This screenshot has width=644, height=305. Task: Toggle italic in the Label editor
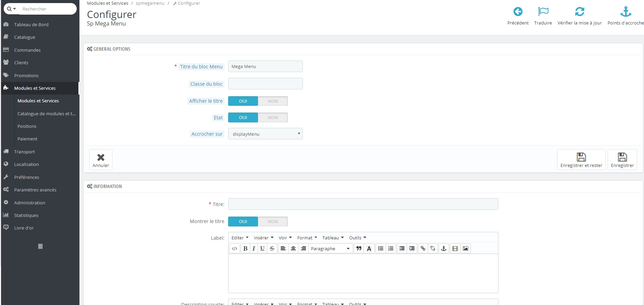(254, 249)
